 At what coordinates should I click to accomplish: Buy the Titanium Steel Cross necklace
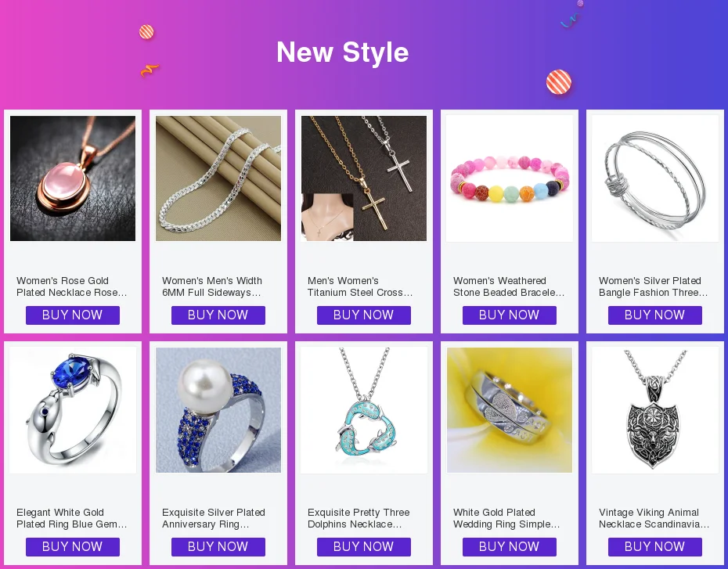tap(363, 315)
